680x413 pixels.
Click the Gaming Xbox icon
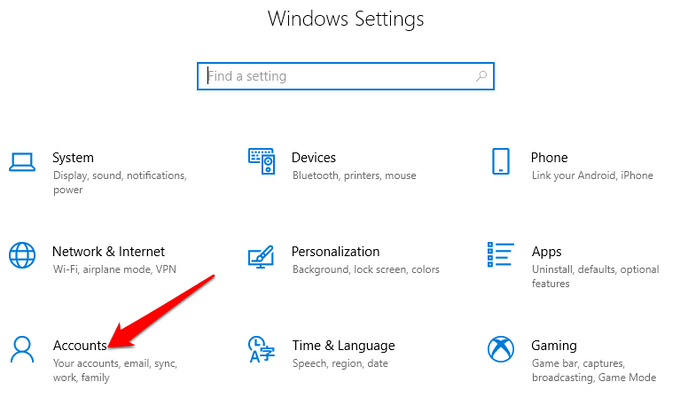[501, 350]
